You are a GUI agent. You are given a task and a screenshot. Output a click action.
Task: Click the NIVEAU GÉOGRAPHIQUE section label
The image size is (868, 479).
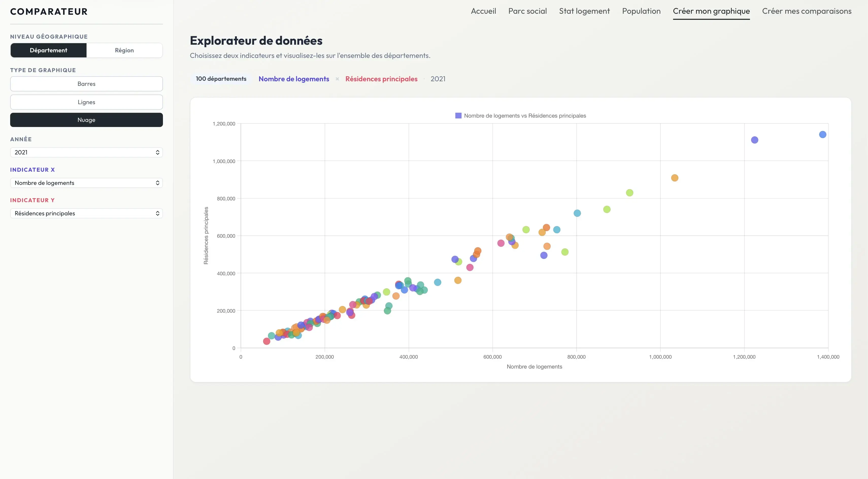click(49, 36)
